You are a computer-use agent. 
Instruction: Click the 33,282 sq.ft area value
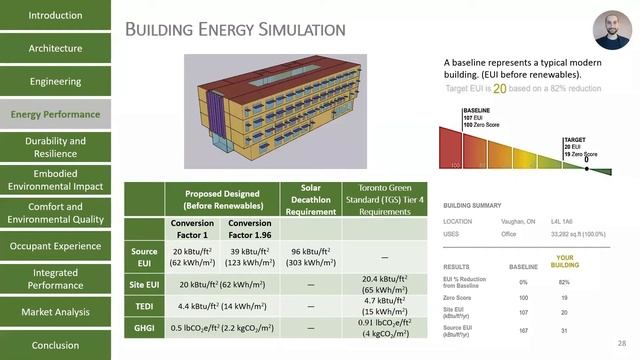coord(578,234)
